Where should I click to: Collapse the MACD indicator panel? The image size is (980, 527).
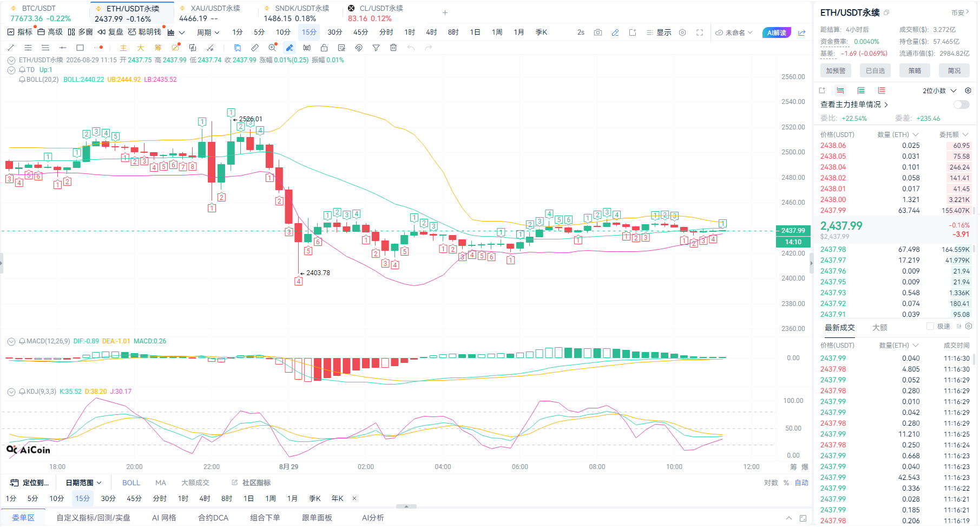11,341
